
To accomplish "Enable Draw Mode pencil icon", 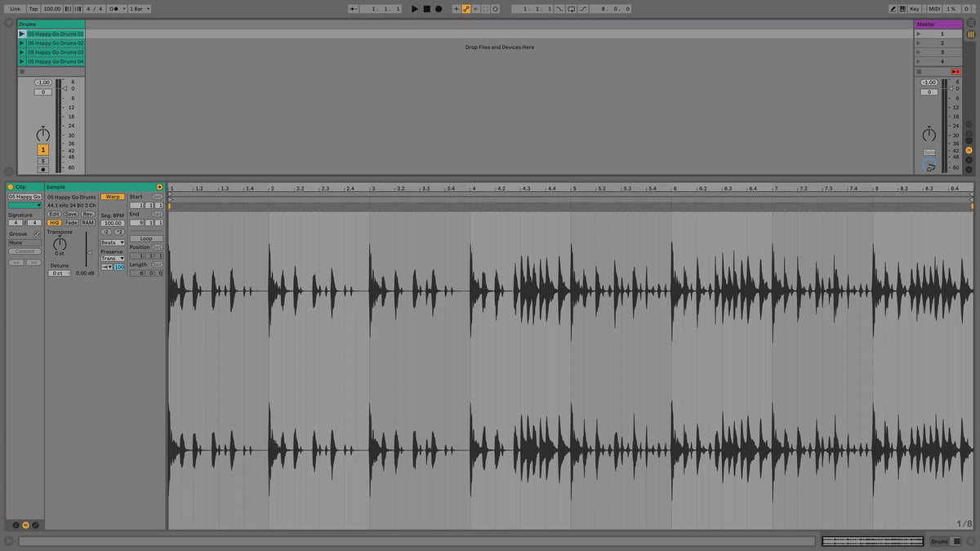I will [x=893, y=9].
